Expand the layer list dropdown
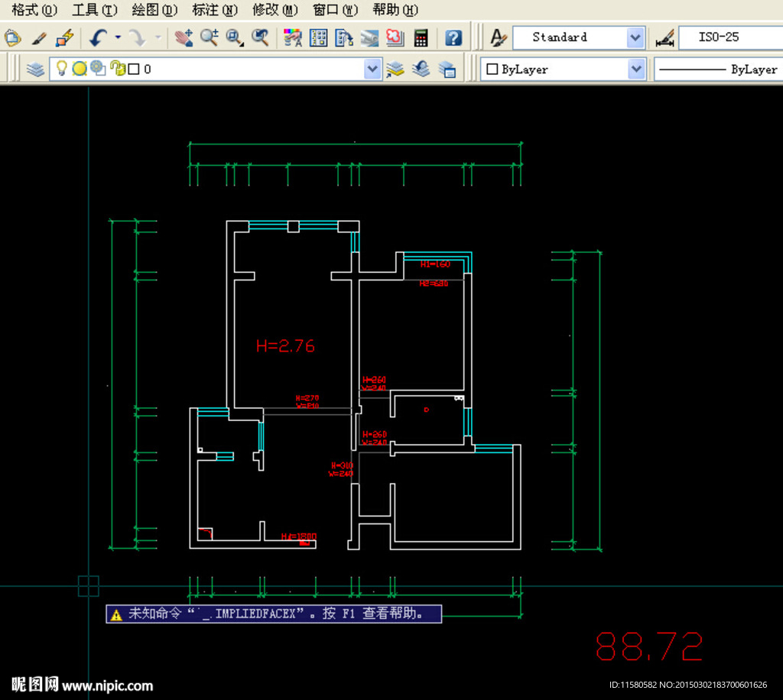This screenshot has width=783, height=700. click(x=372, y=69)
